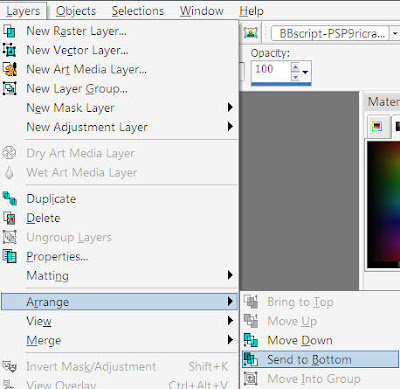Choose New Art Media Layer... entry

tap(119, 69)
